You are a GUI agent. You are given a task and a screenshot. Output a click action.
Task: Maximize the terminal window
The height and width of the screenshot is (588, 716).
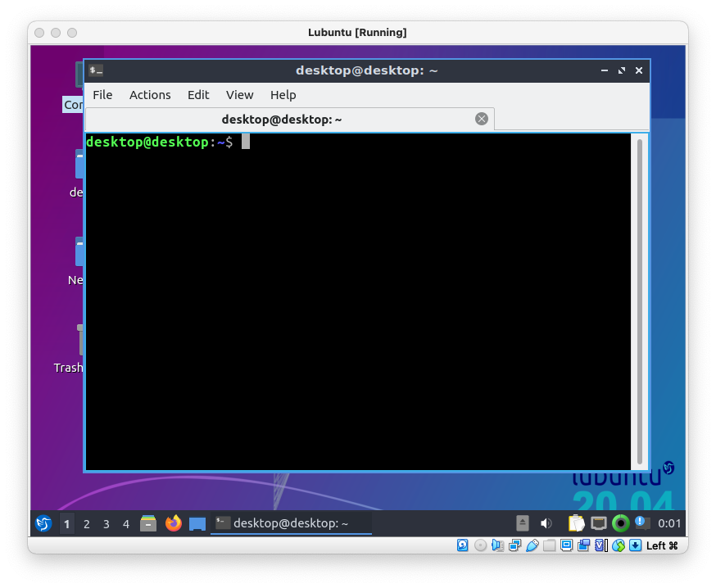622,70
